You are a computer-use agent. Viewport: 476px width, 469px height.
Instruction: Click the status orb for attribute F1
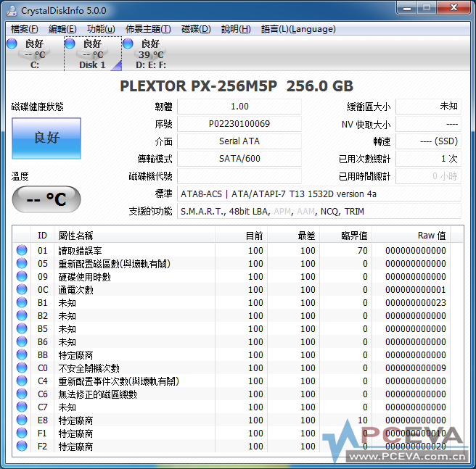(x=22, y=433)
